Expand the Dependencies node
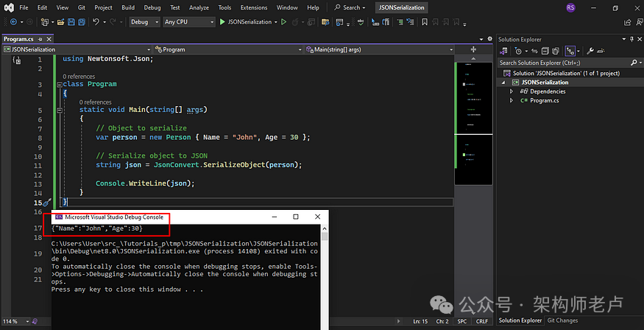Image resolution: width=644 pixels, height=330 pixels. click(512, 91)
